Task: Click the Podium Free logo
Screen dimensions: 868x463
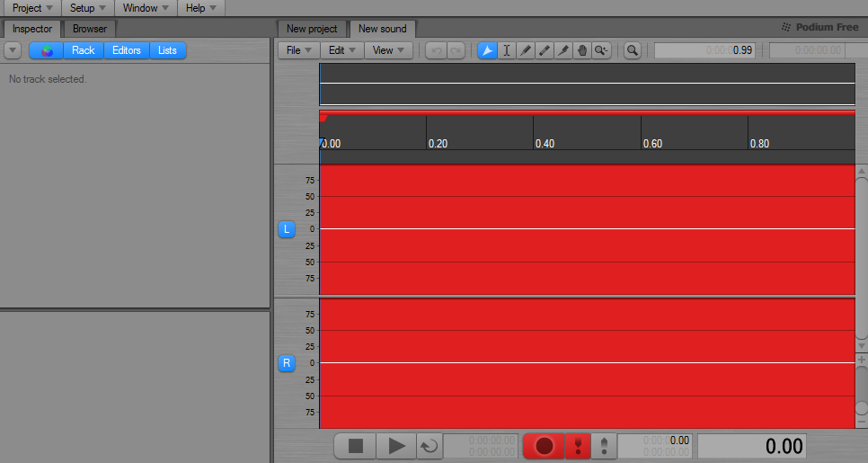Action: coord(819,27)
